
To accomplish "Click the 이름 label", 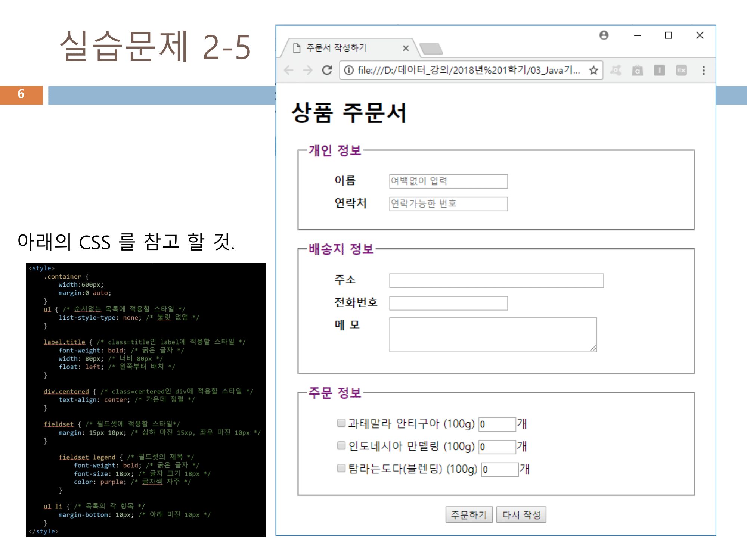I will click(345, 181).
